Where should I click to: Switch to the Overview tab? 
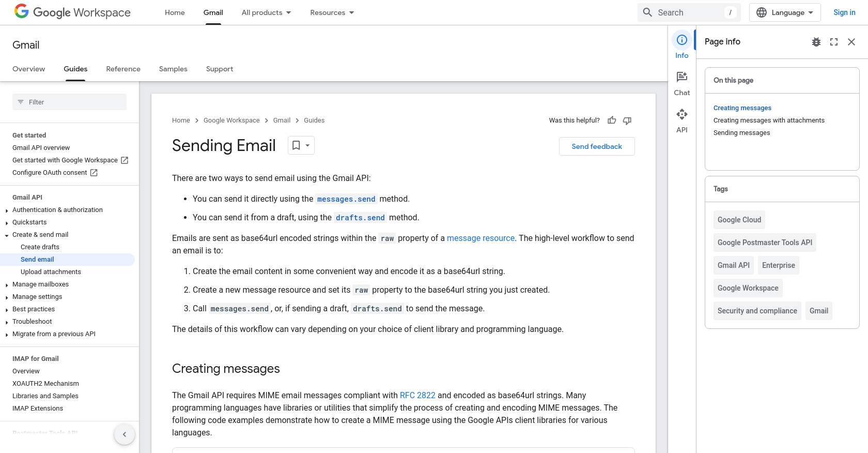(x=29, y=69)
